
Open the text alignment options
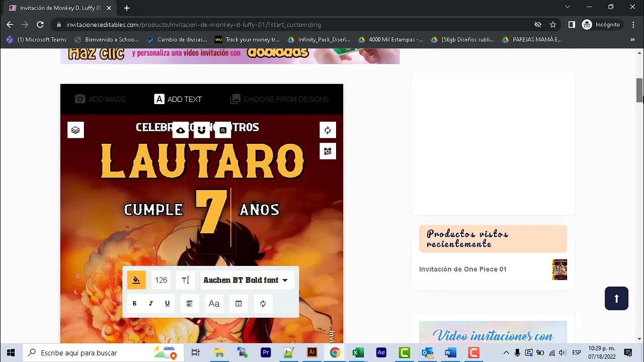(190, 304)
